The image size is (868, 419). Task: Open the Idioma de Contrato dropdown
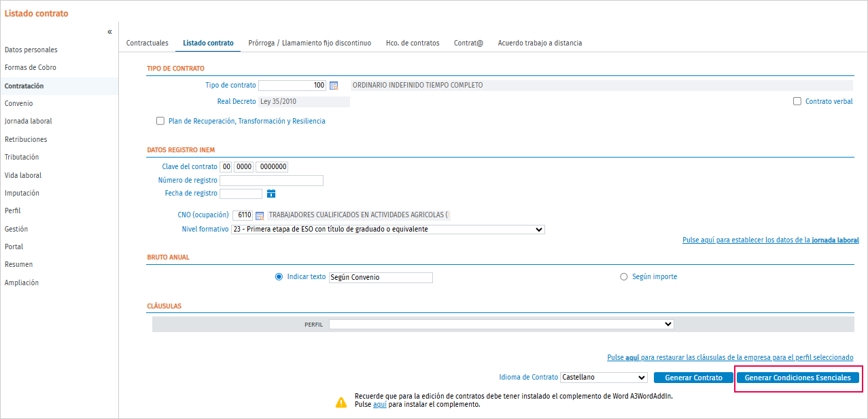(x=604, y=378)
